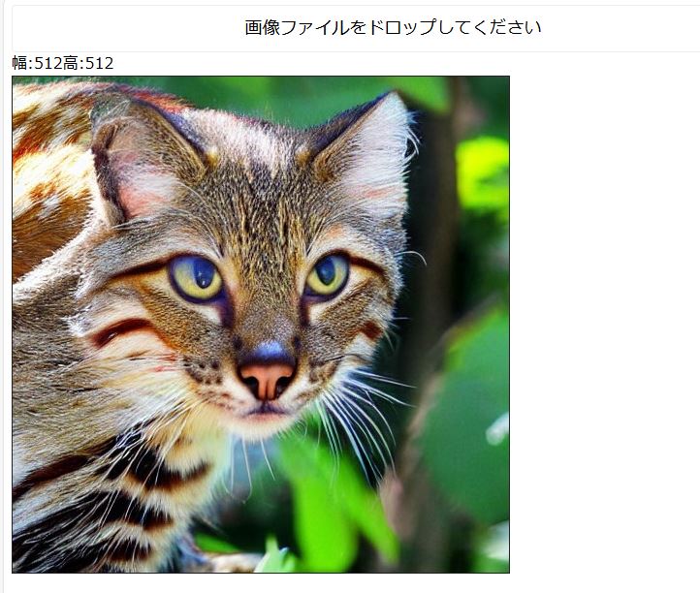Click the red stripe on the cat's cheek
The width and height of the screenshot is (700, 593).
click(x=120, y=330)
